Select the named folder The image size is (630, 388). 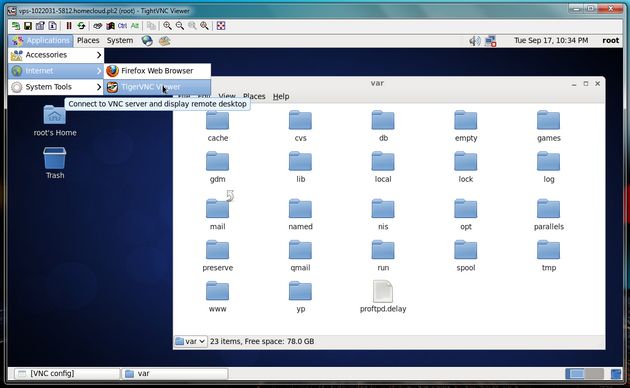[300, 214]
